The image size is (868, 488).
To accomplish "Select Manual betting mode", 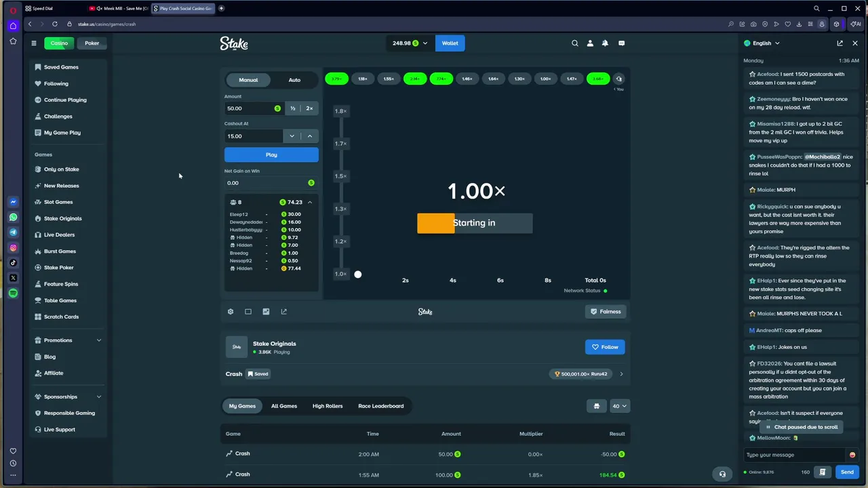I will (x=248, y=80).
